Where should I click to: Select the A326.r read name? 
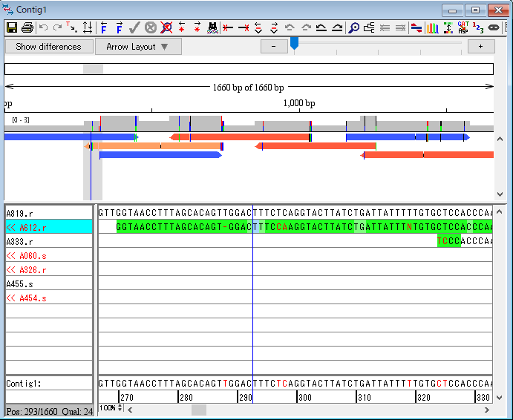[26, 270]
